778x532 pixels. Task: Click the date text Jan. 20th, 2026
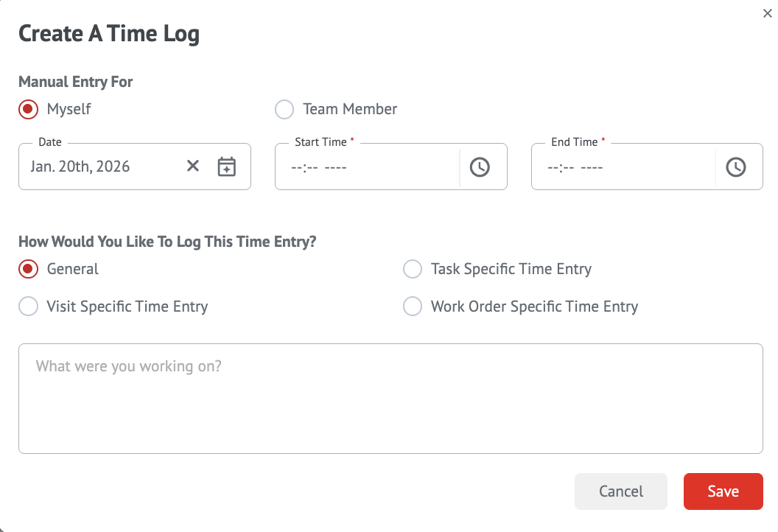coord(80,167)
